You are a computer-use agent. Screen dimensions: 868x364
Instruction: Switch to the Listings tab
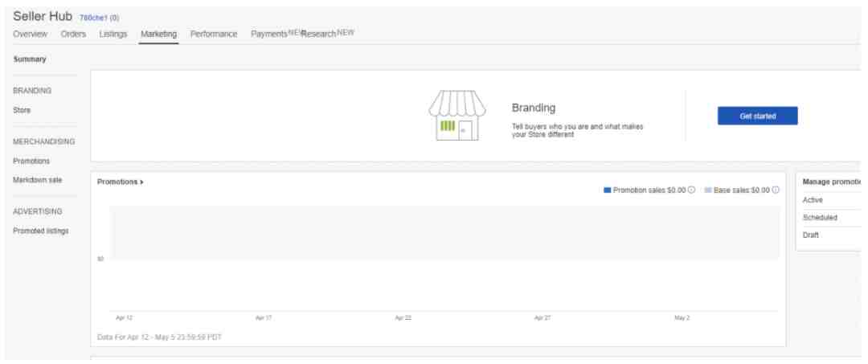[113, 35]
